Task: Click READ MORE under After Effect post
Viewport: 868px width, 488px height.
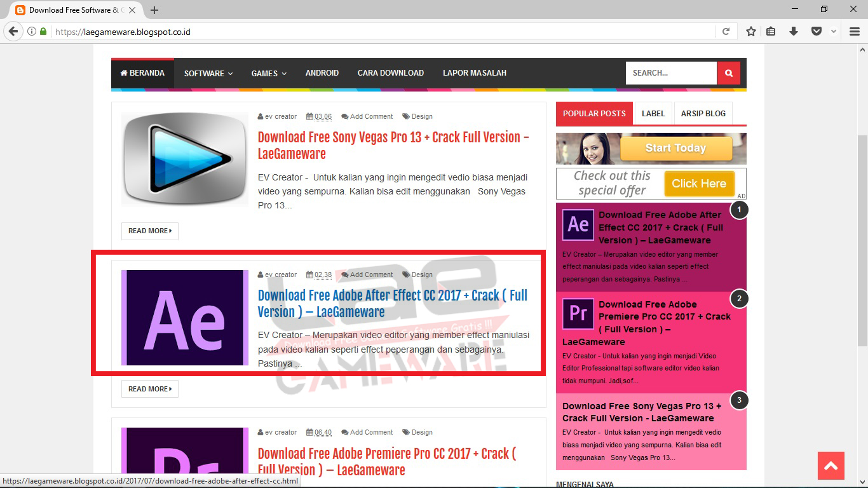Action: point(150,389)
